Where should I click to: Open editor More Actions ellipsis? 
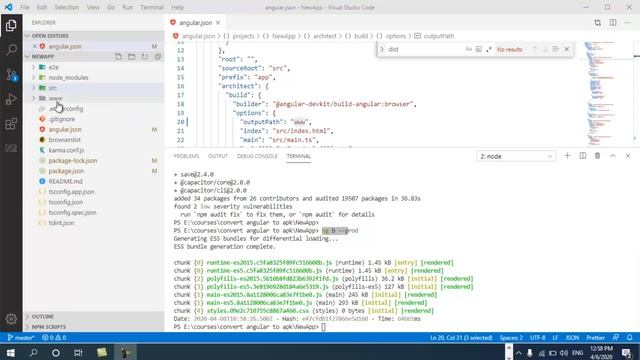point(628,23)
